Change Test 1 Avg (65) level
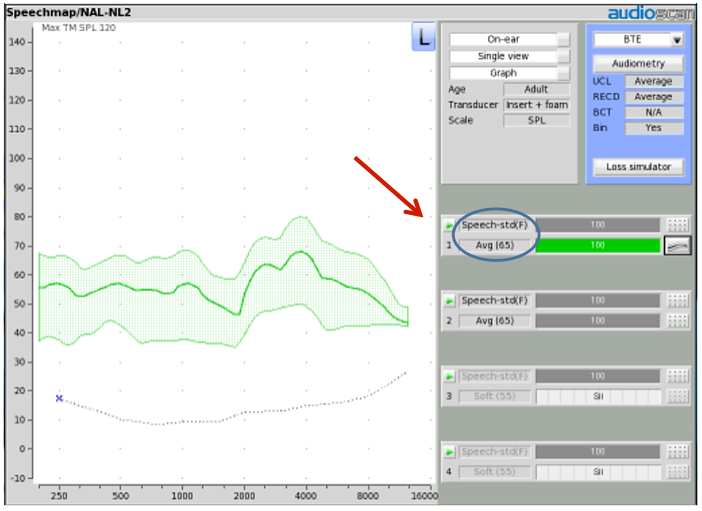 point(494,245)
